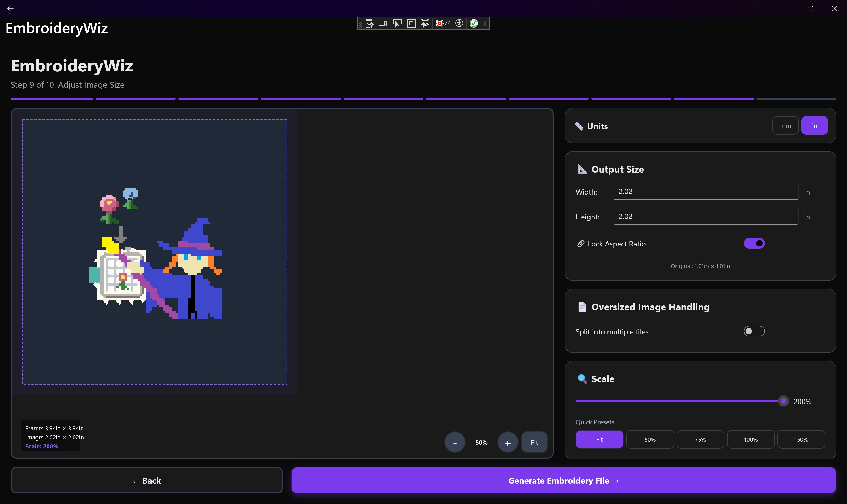
Task: Select the purple 'in' units button
Action: (x=814, y=126)
